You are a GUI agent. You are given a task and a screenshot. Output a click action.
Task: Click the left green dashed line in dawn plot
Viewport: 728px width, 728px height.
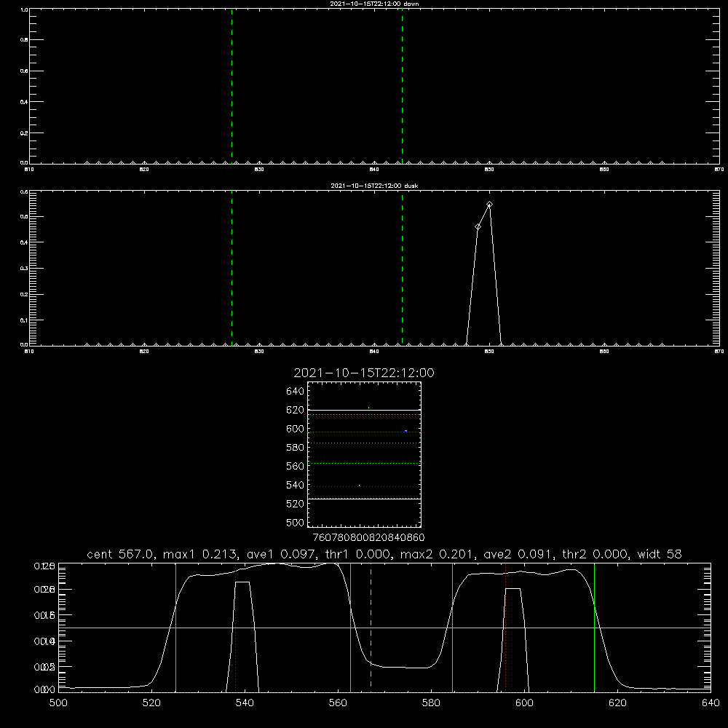[x=232, y=86]
